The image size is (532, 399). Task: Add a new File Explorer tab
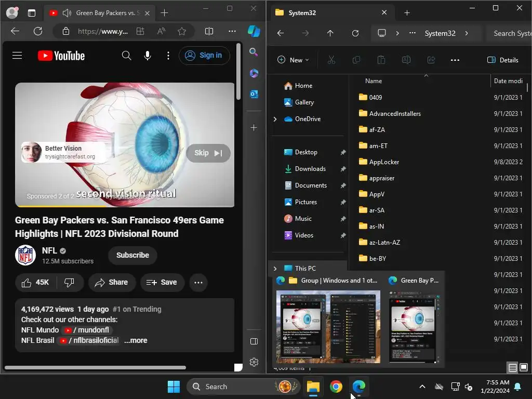point(407,12)
